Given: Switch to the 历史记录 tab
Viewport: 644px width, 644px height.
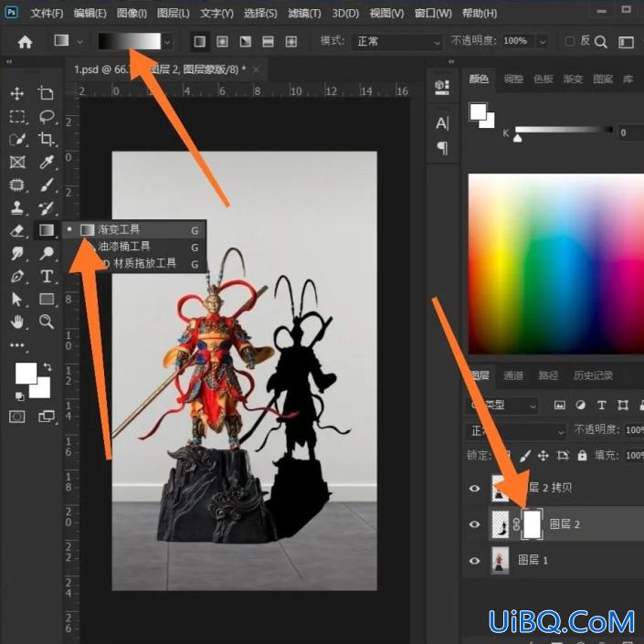Looking at the screenshot, I should [x=593, y=375].
